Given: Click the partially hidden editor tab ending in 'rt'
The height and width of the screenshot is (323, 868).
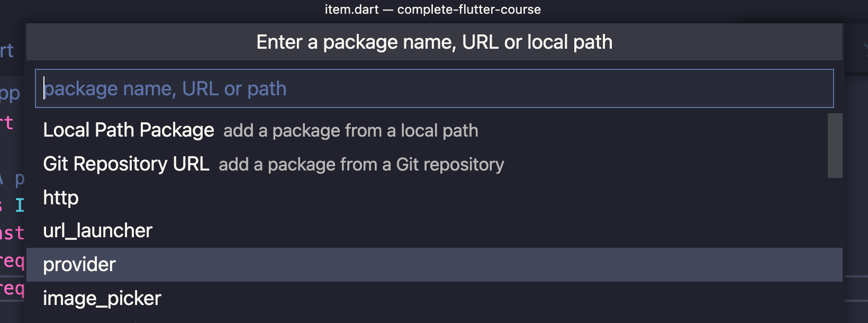Looking at the screenshot, I should pyautogui.click(x=7, y=51).
